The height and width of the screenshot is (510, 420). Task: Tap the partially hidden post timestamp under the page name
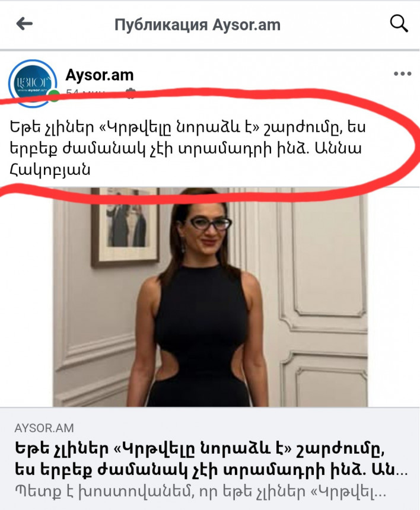(85, 93)
